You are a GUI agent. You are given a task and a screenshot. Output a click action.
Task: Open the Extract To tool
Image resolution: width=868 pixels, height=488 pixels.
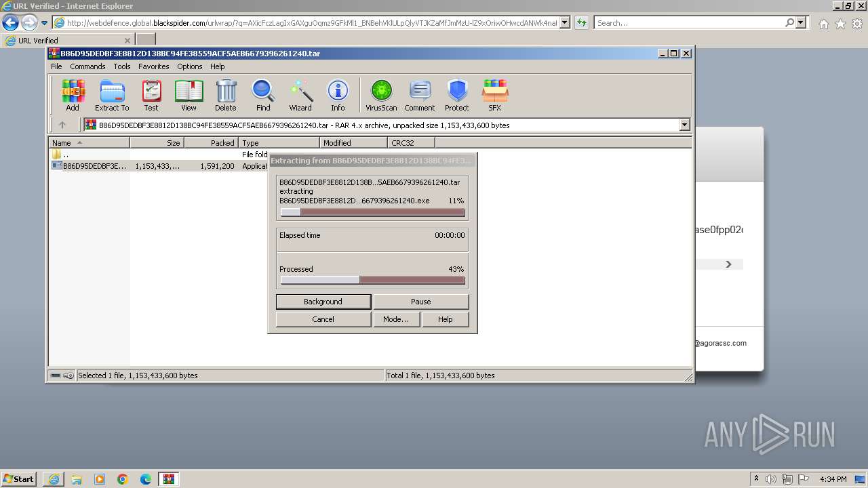point(112,95)
